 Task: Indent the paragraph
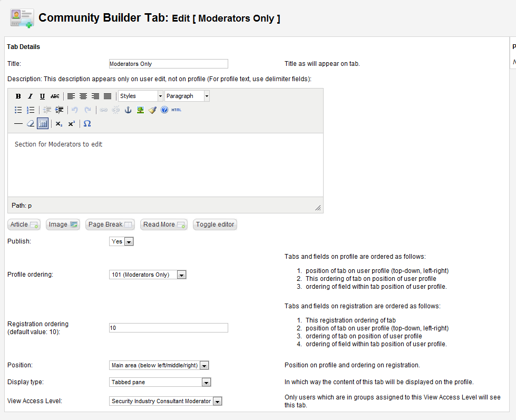tap(59, 110)
